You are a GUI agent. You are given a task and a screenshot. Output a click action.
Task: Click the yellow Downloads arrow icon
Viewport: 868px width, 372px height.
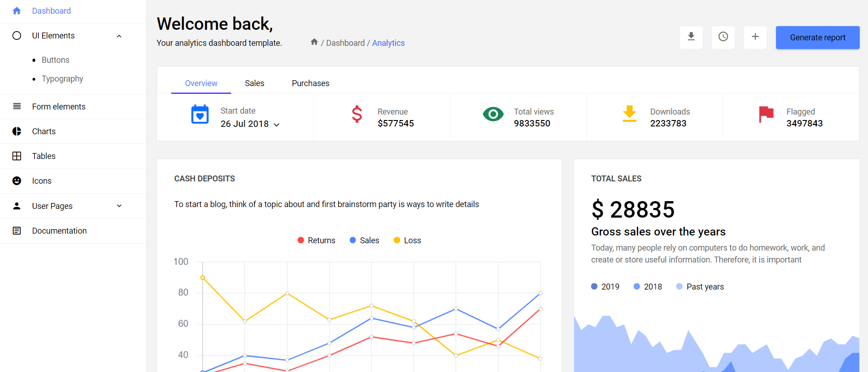pos(629,114)
